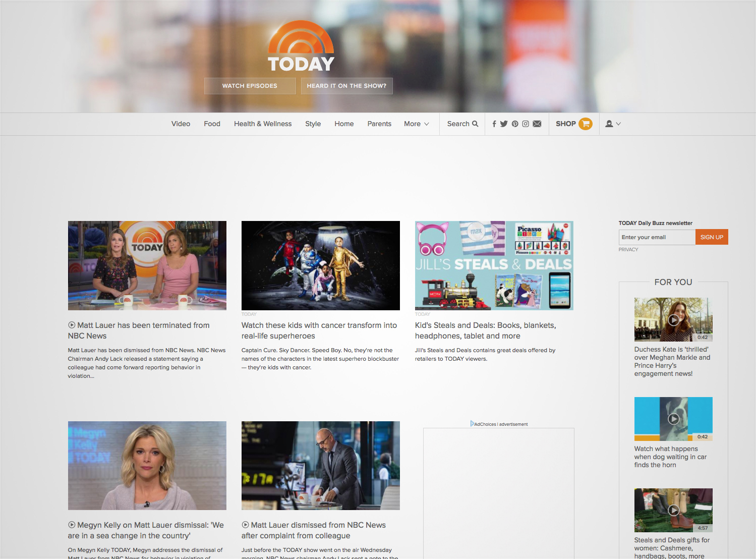Select 'Matt Lauer has been dismissed' summary
The width and height of the screenshot is (756, 559).
[x=147, y=363]
